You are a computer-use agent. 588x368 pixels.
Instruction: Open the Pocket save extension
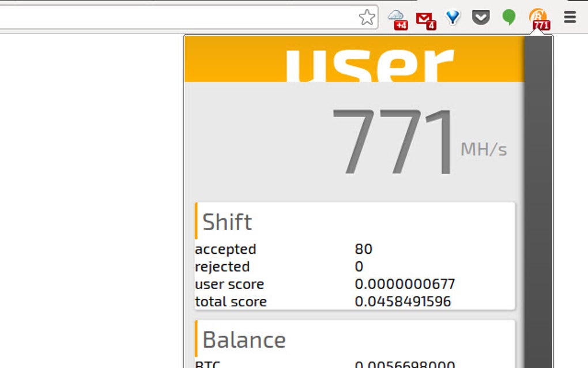(x=481, y=17)
